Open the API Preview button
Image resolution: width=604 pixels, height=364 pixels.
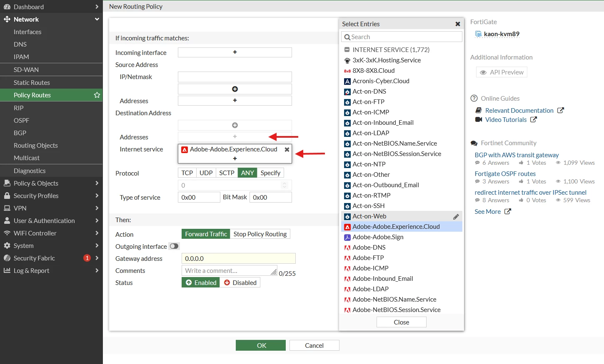point(502,72)
